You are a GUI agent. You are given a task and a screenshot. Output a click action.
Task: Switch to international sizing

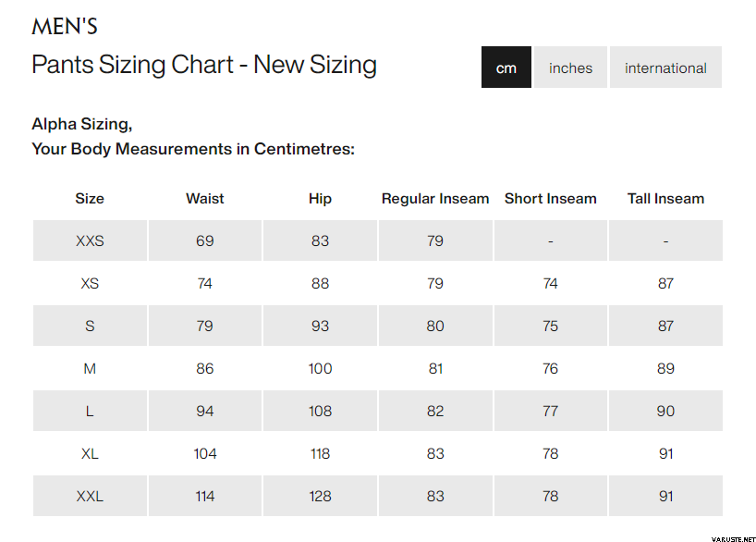coord(665,68)
